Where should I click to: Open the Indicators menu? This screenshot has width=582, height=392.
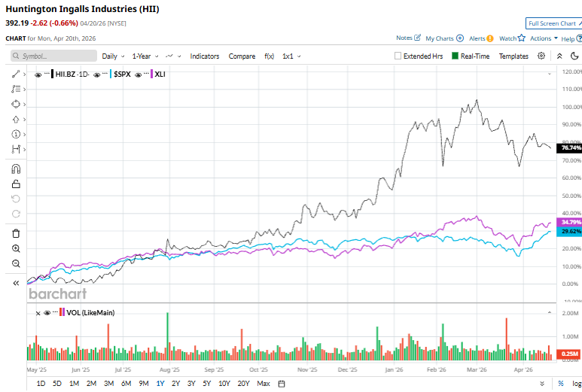tap(205, 56)
